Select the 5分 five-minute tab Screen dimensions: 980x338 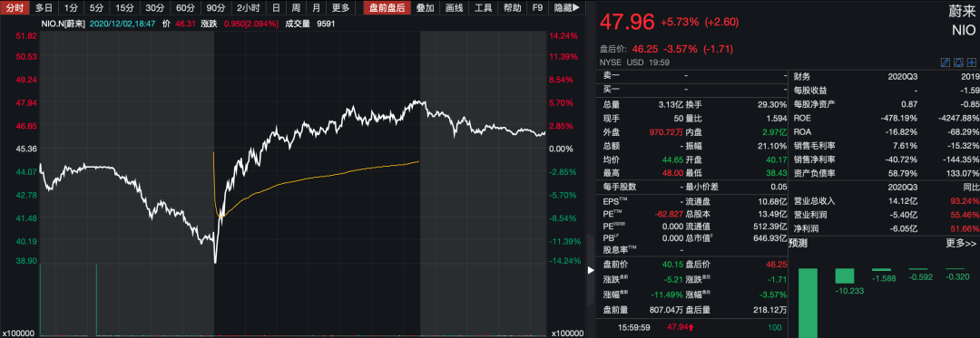coord(95,8)
